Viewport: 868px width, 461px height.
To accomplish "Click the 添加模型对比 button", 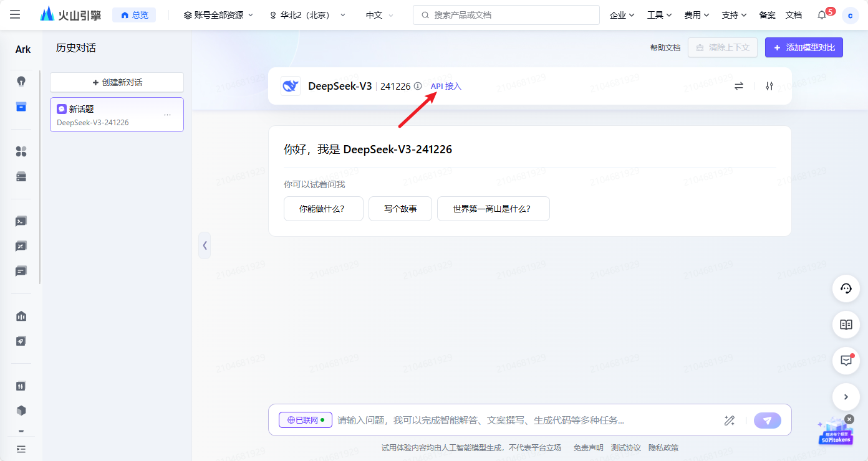I will [x=804, y=47].
